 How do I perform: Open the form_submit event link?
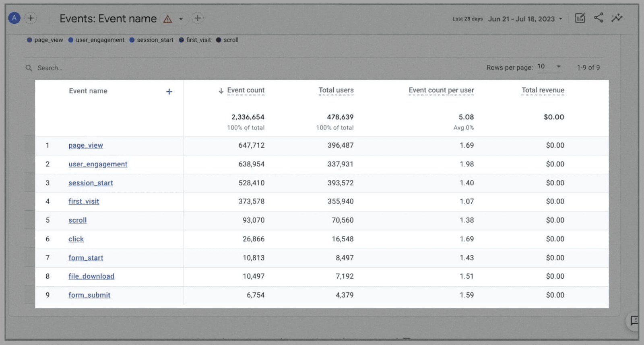click(x=89, y=295)
